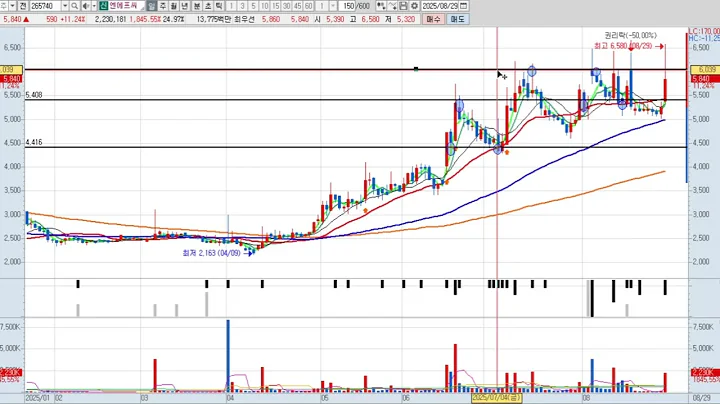The height and width of the screenshot is (404, 720).
Task: Choose the 60 interval button
Action: (309, 6)
